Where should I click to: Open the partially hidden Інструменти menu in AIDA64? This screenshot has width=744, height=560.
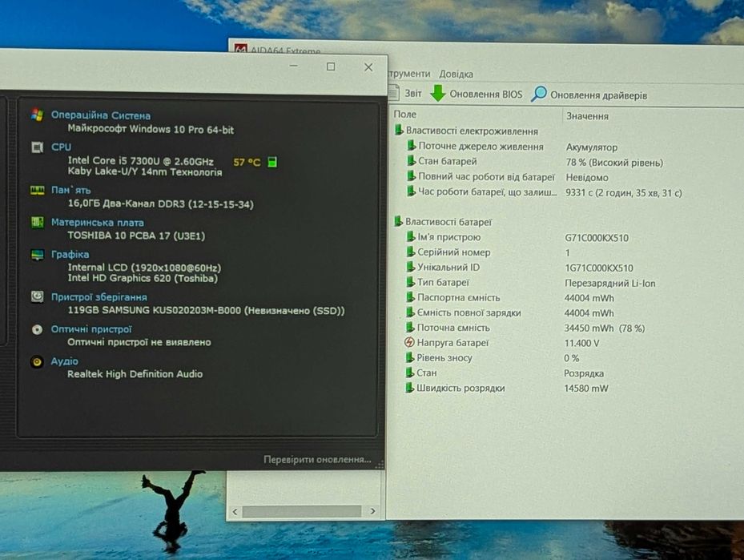(x=409, y=74)
